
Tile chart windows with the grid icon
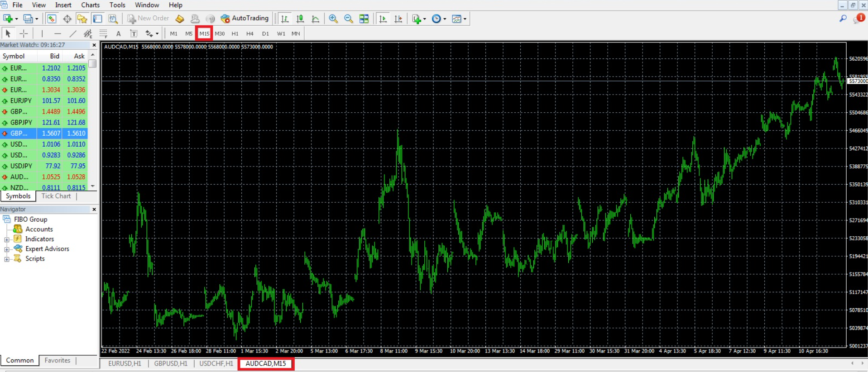tap(364, 19)
